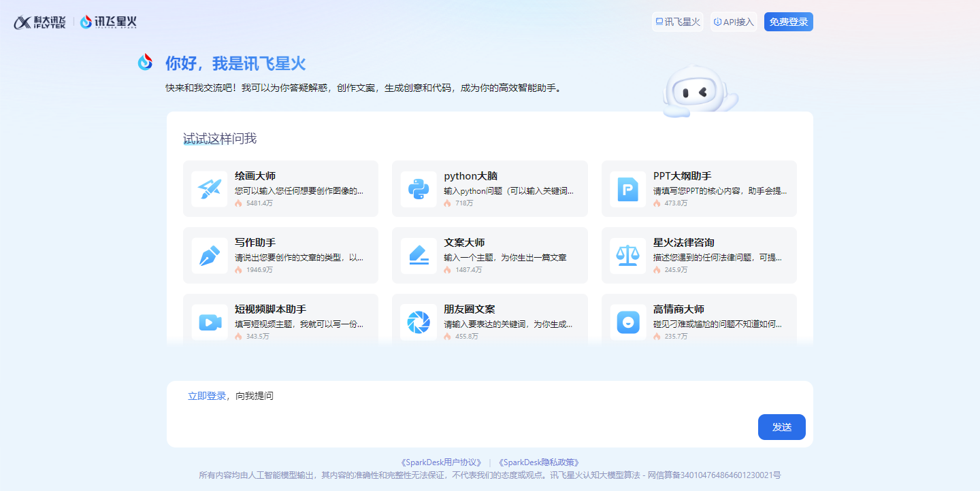
Task: Click the 你好，我是讯飞星火 greeting title
Action: point(235,63)
